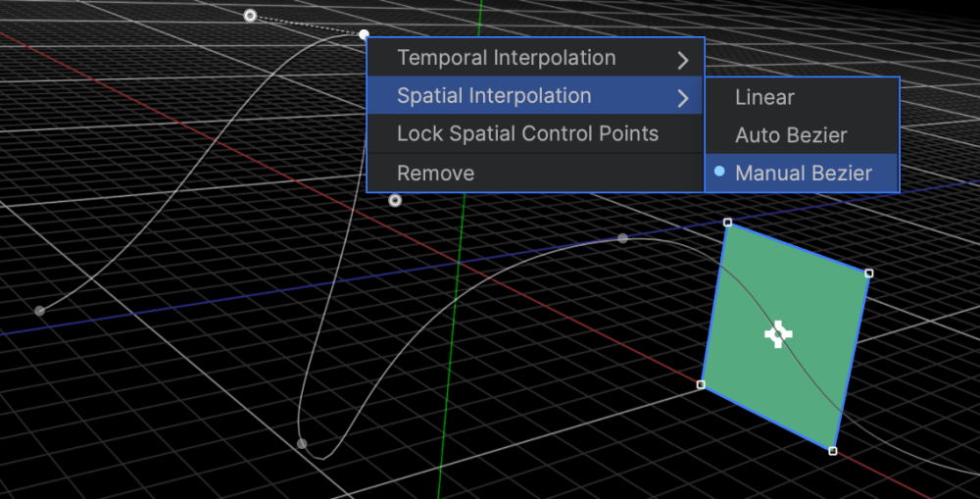Set spatial interpolation to Auto Bezier
This screenshot has width=980, height=499.
coord(802,135)
